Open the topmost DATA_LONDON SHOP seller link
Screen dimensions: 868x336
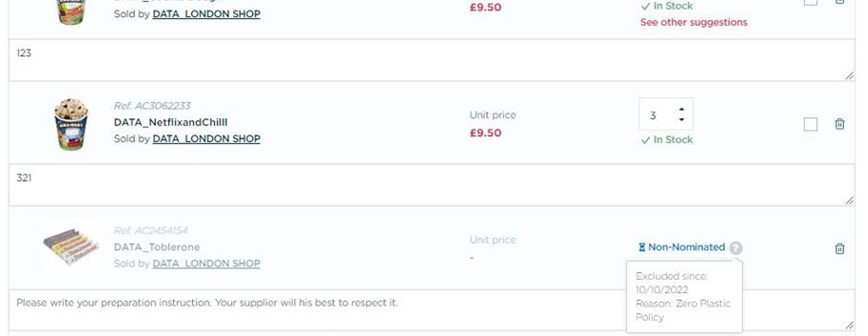point(206,14)
